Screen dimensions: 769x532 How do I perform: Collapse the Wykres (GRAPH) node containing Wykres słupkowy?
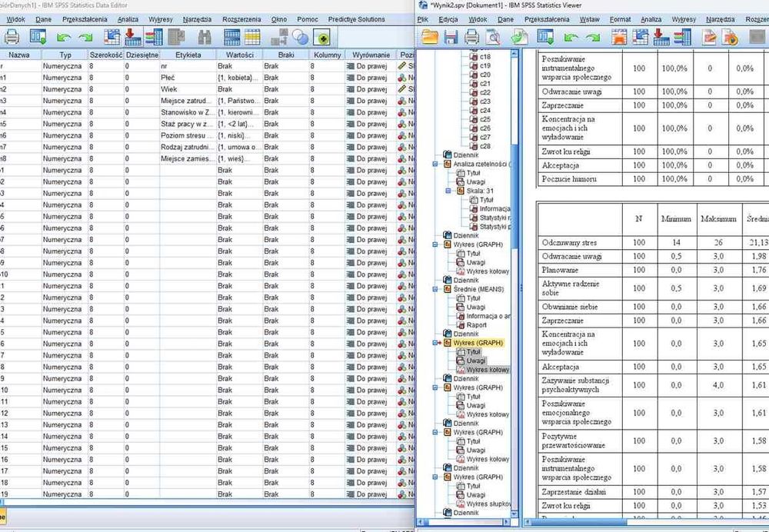coord(435,477)
